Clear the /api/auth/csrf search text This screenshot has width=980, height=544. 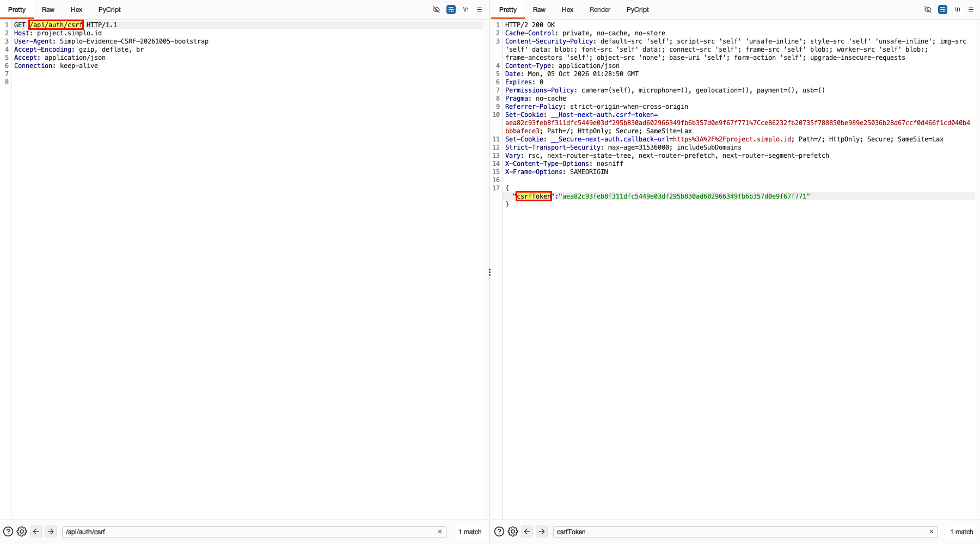pos(440,531)
